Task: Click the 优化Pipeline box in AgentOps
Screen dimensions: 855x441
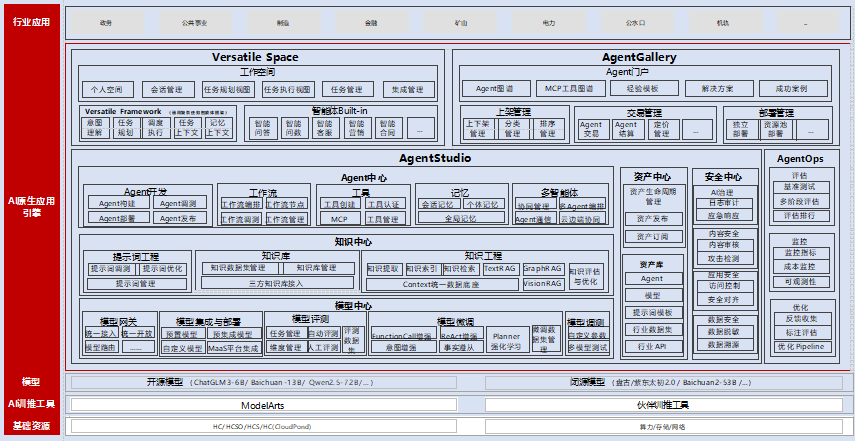Action: 800,346
